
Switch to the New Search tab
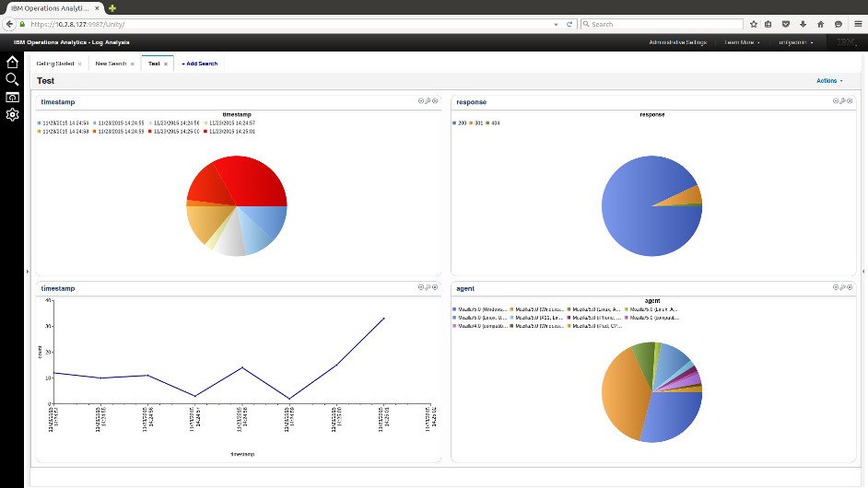click(x=111, y=64)
